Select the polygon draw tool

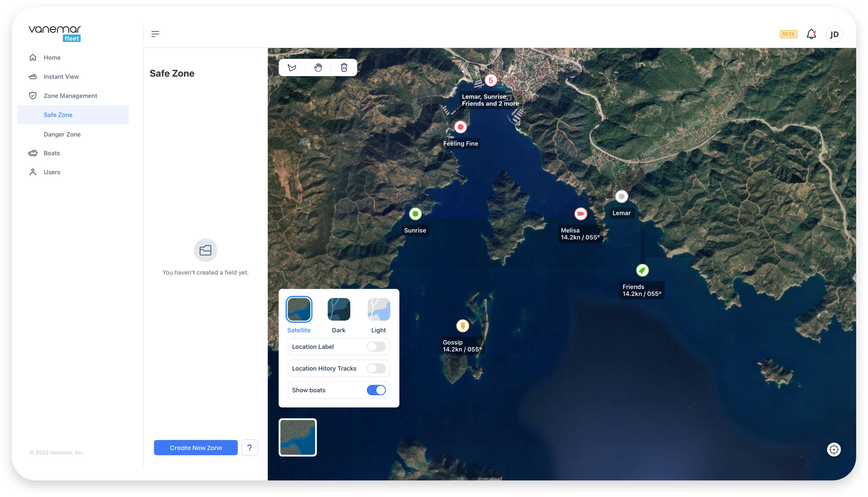click(292, 67)
